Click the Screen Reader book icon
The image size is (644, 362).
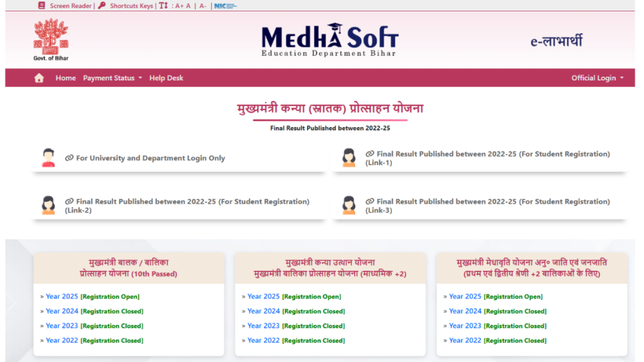(42, 6)
